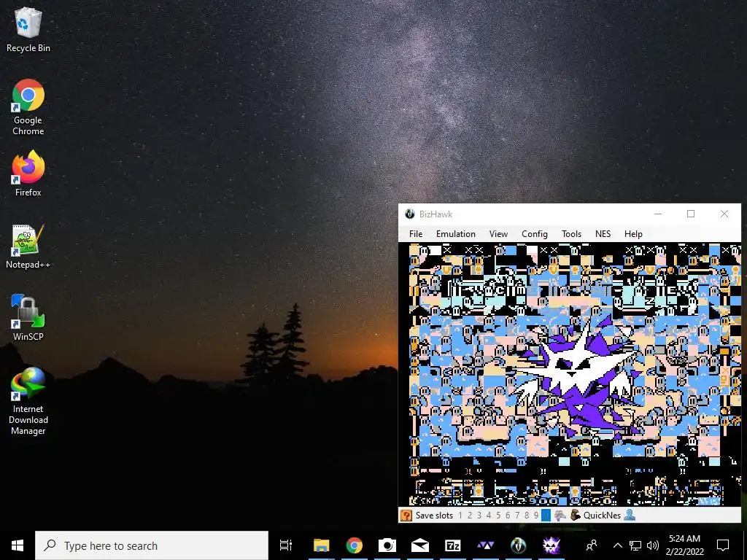The image size is (747, 560).
Task: Open the camera app on the taskbar
Action: (387, 545)
